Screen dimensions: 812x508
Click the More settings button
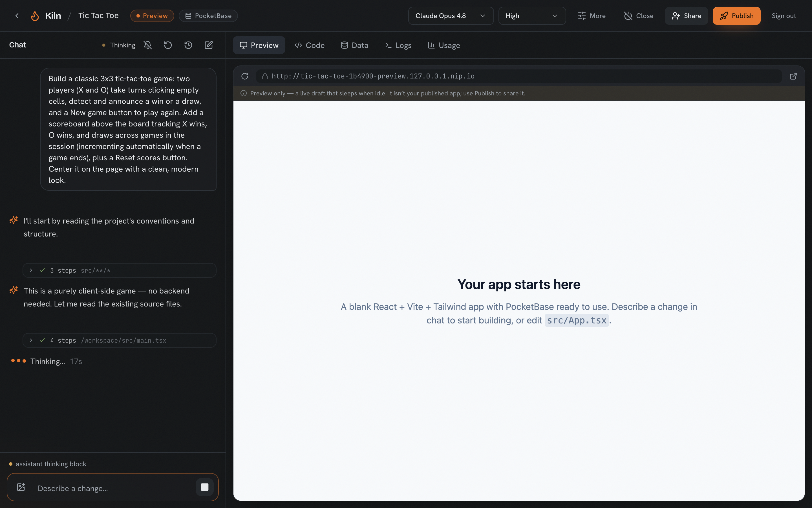coord(592,16)
